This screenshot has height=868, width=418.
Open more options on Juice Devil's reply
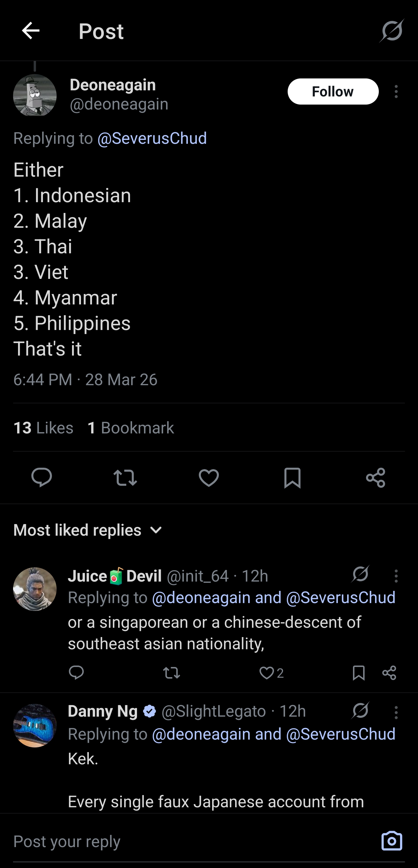coord(396,576)
